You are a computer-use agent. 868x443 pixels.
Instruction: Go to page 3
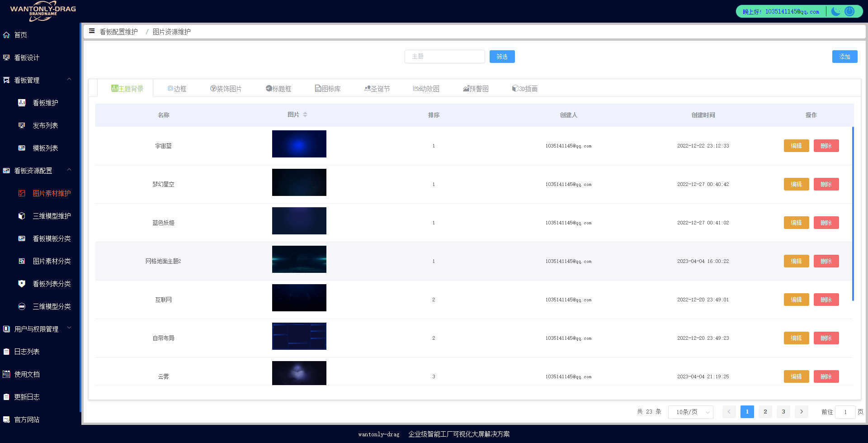click(783, 412)
